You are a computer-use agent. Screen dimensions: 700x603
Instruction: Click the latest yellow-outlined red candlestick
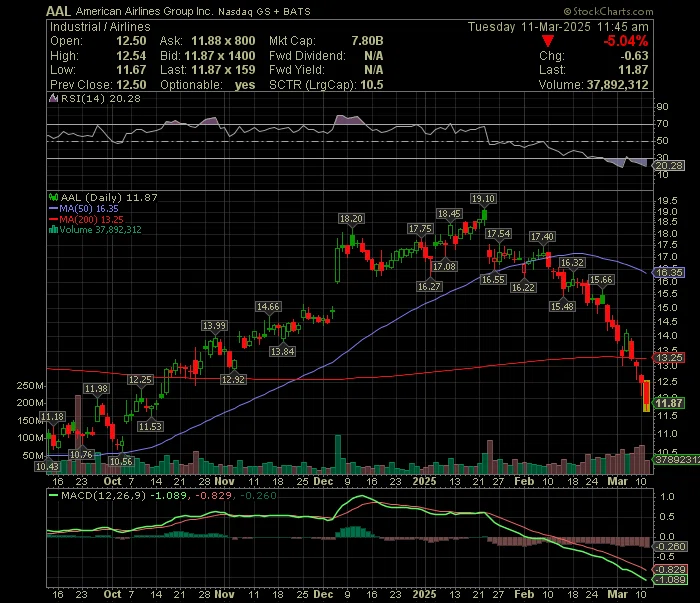646,396
